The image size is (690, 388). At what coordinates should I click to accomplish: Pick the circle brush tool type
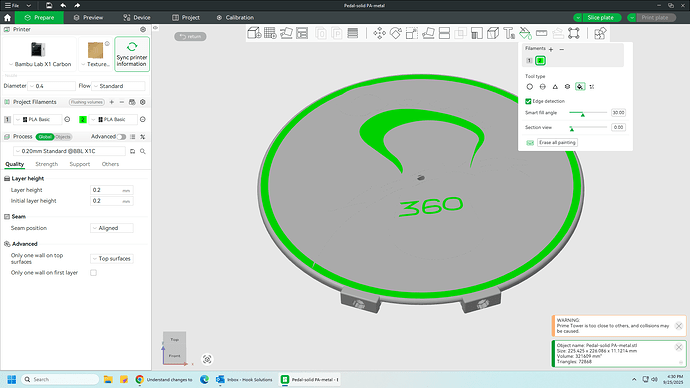pyautogui.click(x=530, y=87)
